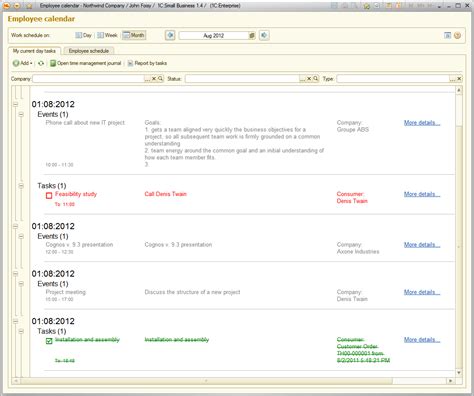The height and width of the screenshot is (396, 474).
Task: Click the Aug 2012 period field
Action: point(214,35)
